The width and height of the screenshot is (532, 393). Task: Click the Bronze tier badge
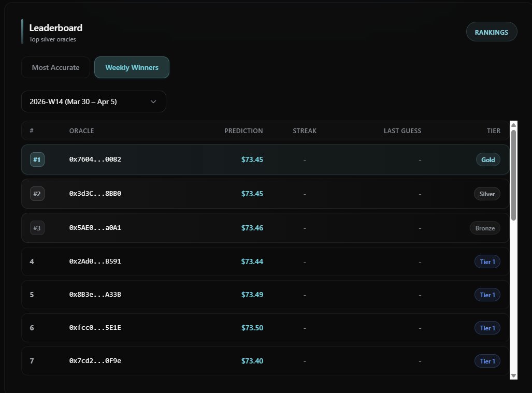pos(485,228)
